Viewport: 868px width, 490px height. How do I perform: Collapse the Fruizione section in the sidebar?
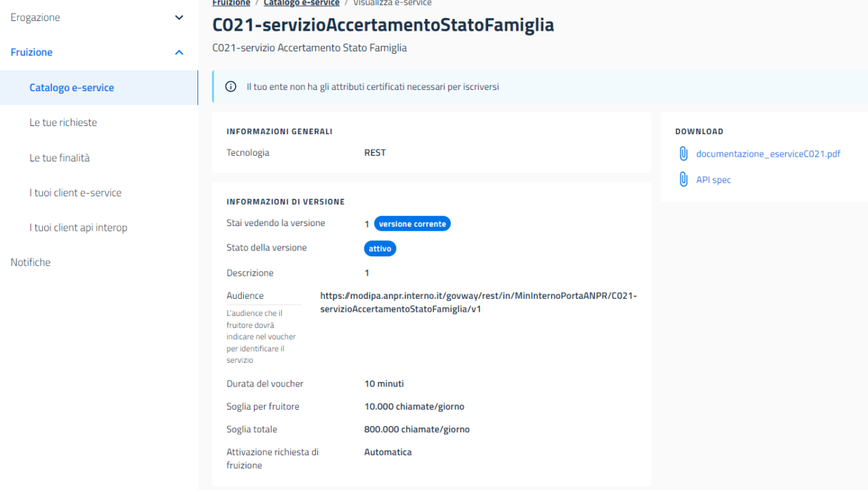(179, 52)
